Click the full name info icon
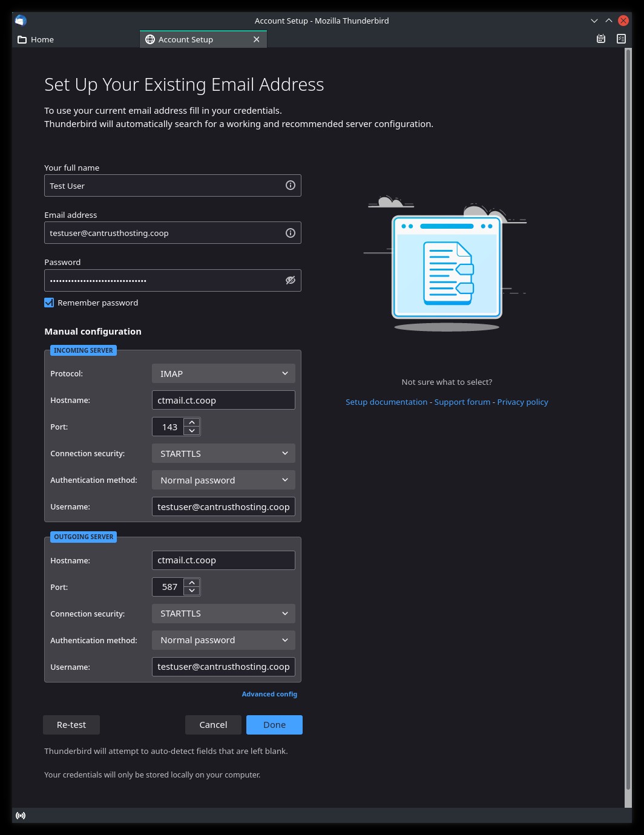644x835 pixels. point(291,185)
